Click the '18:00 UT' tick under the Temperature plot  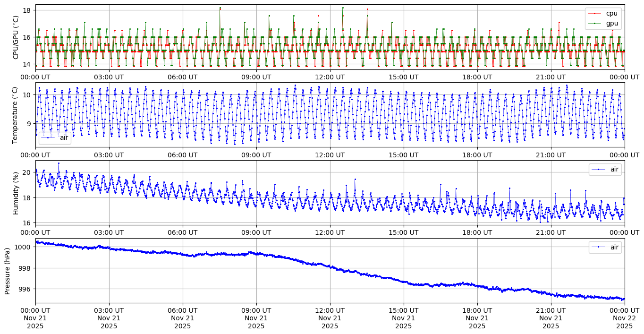click(x=477, y=154)
